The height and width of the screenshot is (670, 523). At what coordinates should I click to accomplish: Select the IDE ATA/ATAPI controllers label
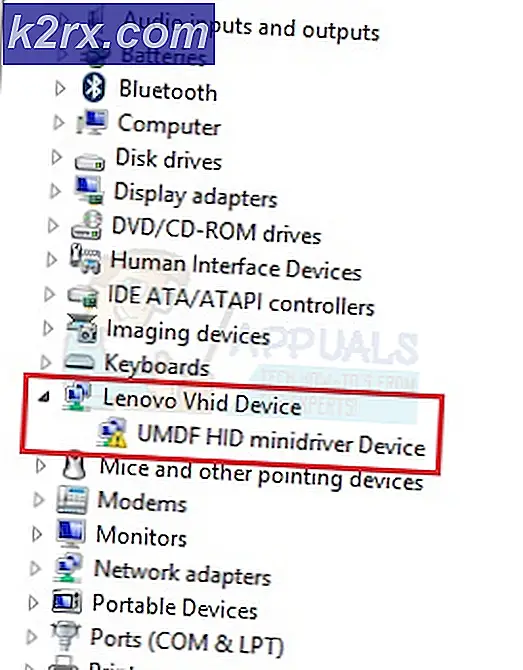[241, 301]
